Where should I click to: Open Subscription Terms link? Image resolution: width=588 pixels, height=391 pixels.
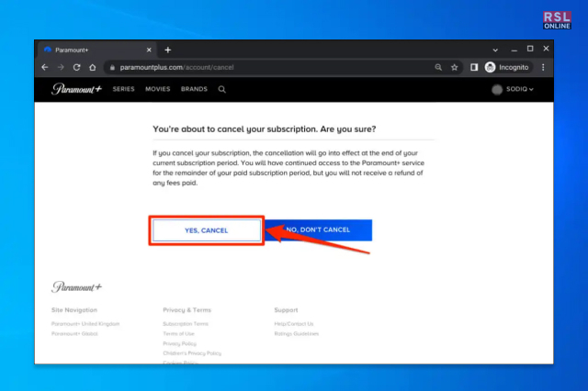point(186,324)
